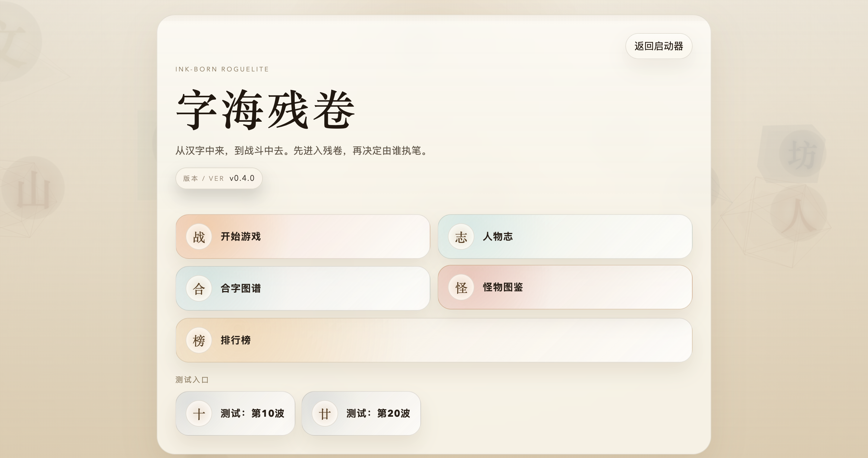868x458 pixels.
Task: Click the 战 icon on the start game card
Action: click(x=199, y=237)
